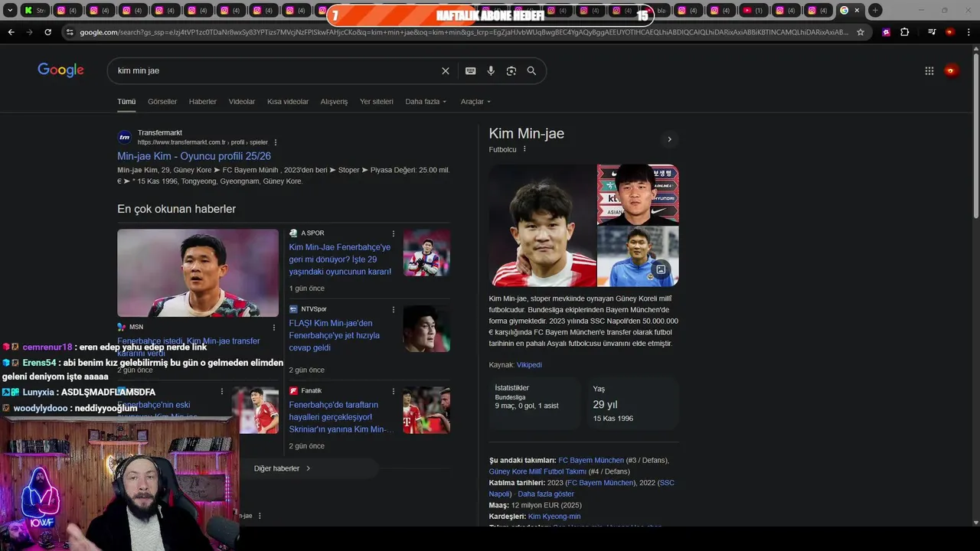Open the Google apps grid
Screen dimensions: 980x551
tap(929, 70)
